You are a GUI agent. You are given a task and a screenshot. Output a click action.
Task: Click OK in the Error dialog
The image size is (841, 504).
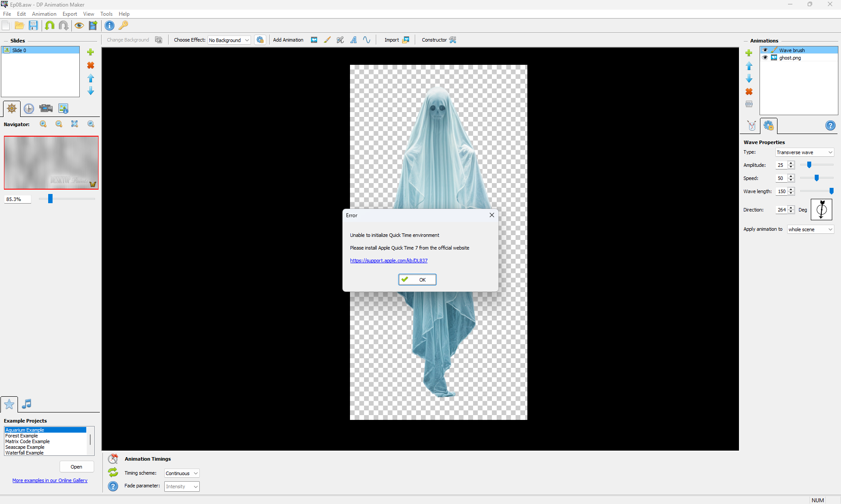tap(417, 279)
